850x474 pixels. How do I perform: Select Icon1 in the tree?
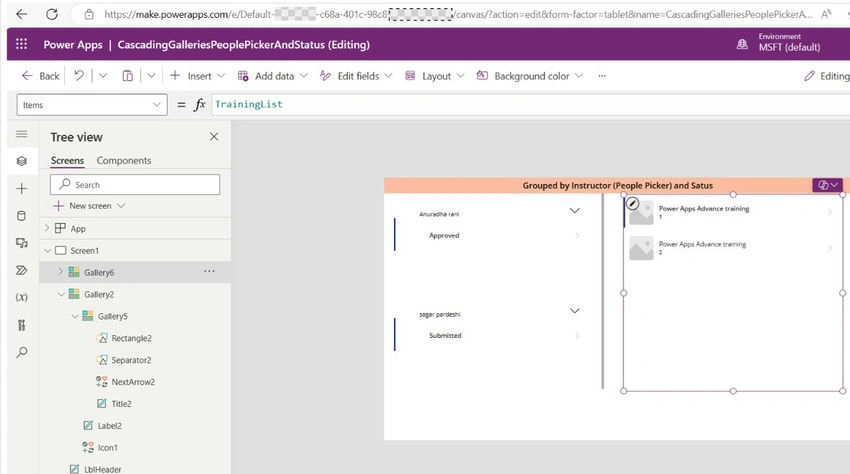click(x=107, y=447)
